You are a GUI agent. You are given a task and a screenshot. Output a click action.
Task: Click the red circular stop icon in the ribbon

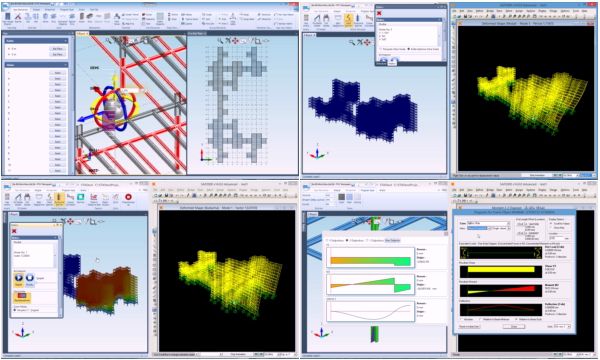[128, 197]
